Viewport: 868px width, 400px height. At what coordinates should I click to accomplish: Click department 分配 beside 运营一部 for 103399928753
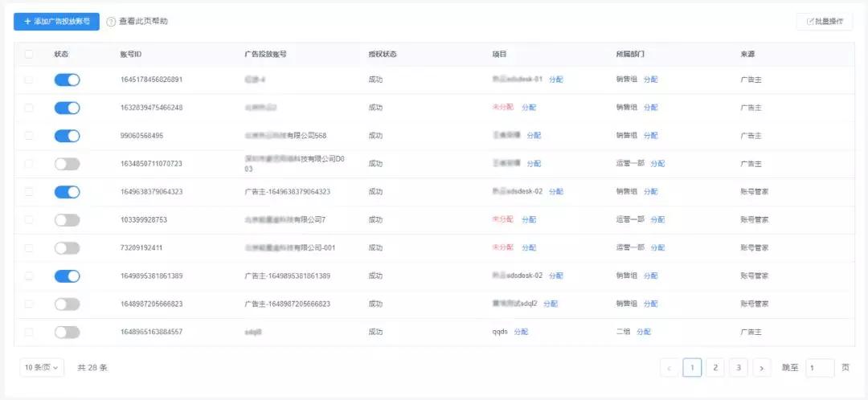657,219
